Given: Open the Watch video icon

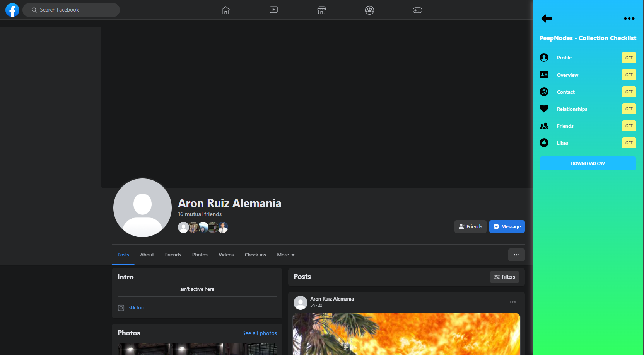Looking at the screenshot, I should [273, 10].
